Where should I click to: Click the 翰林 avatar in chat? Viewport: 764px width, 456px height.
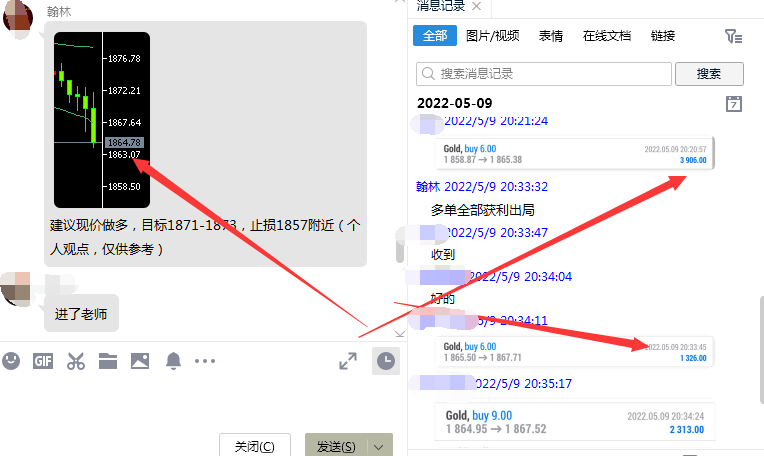(x=19, y=19)
